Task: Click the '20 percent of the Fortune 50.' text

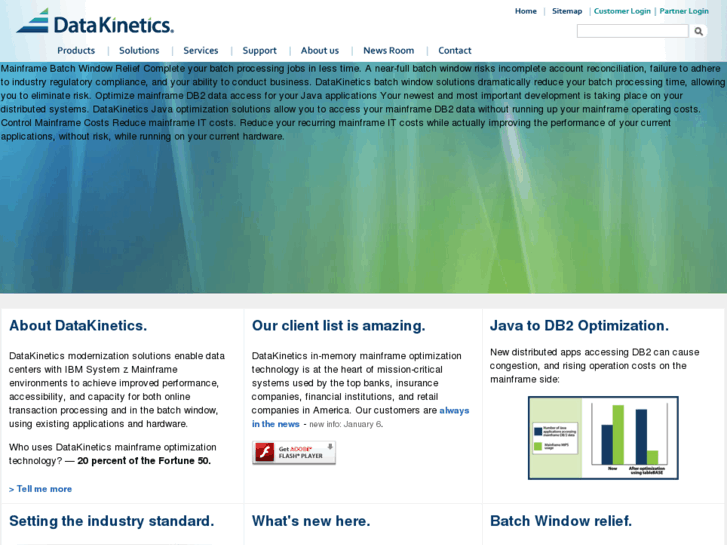Action: click(144, 461)
